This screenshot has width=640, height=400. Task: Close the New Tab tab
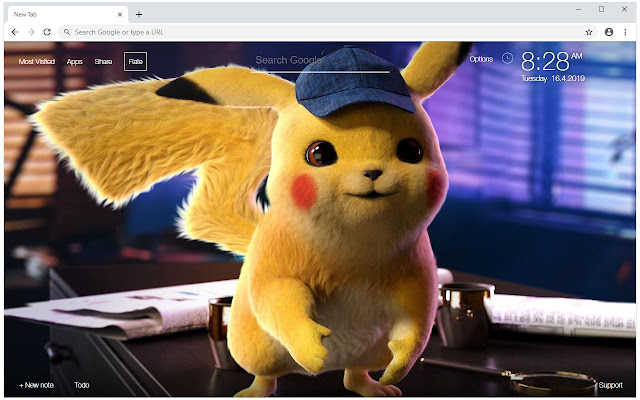point(120,14)
